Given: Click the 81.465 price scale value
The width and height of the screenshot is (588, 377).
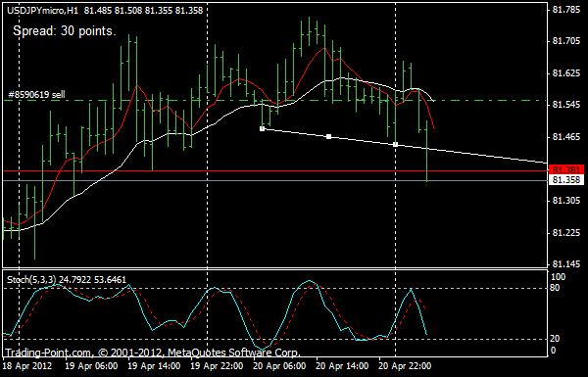Looking at the screenshot, I should pos(566,137).
